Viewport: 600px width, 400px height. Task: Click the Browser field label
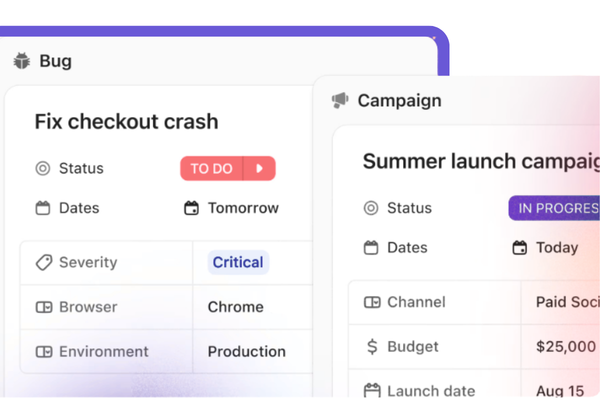coord(88,307)
